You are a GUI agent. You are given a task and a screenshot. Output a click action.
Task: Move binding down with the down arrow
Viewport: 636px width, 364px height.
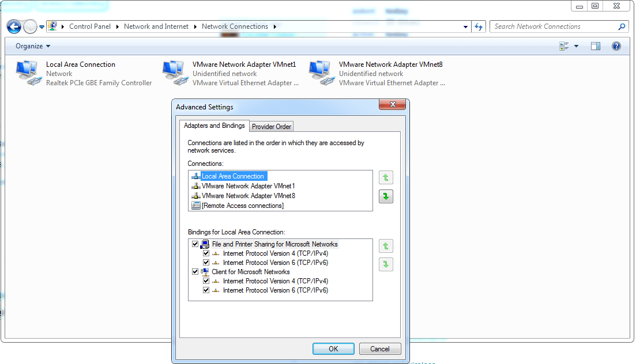[386, 265]
